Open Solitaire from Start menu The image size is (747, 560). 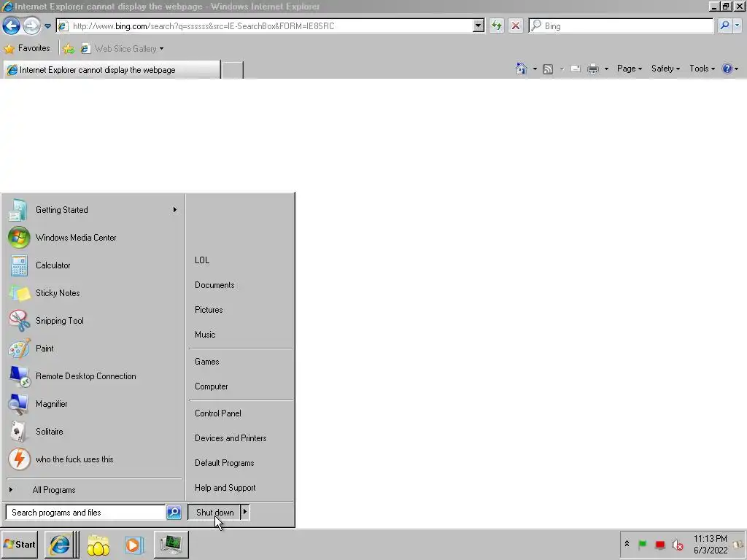coord(94,432)
